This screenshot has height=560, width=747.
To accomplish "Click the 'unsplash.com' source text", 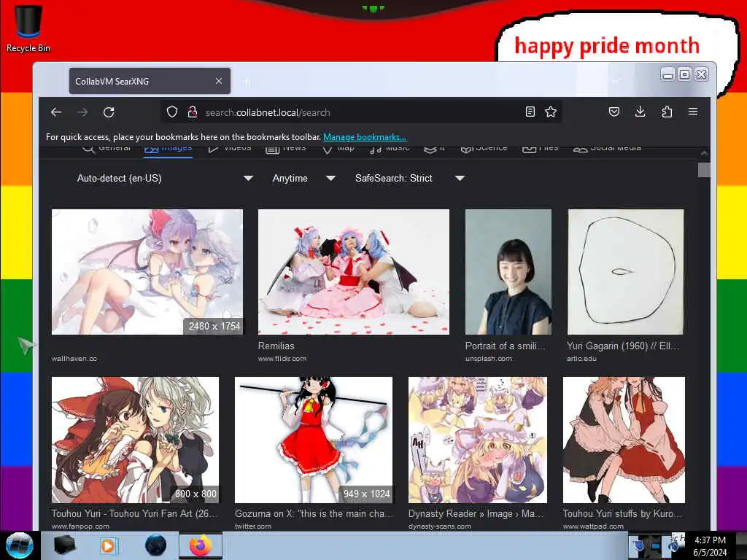I will (x=489, y=359).
